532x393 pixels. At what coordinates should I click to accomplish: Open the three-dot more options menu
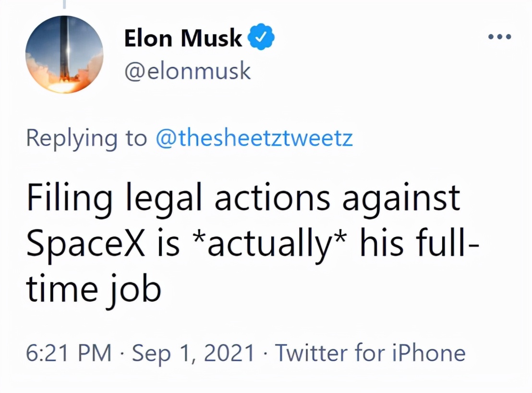[500, 37]
